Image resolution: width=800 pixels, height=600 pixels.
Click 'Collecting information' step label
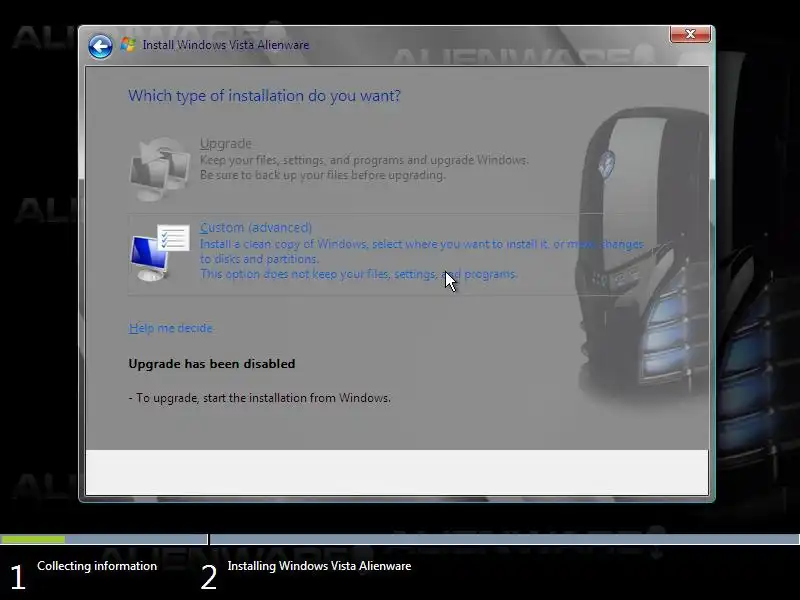click(x=97, y=566)
